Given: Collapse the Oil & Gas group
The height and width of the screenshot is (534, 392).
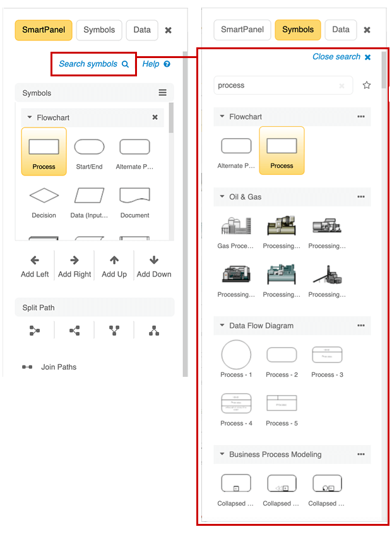Looking at the screenshot, I should click(x=222, y=196).
